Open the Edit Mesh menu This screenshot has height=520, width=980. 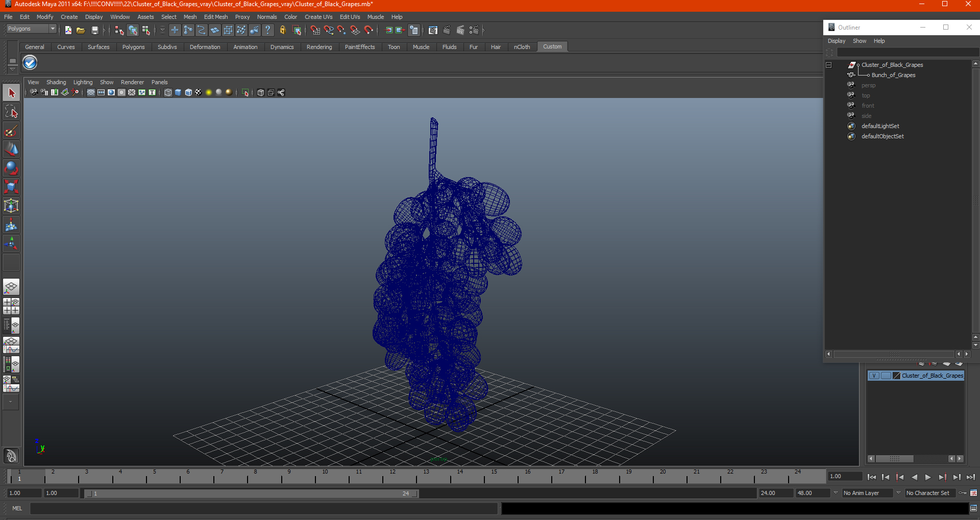tap(216, 17)
